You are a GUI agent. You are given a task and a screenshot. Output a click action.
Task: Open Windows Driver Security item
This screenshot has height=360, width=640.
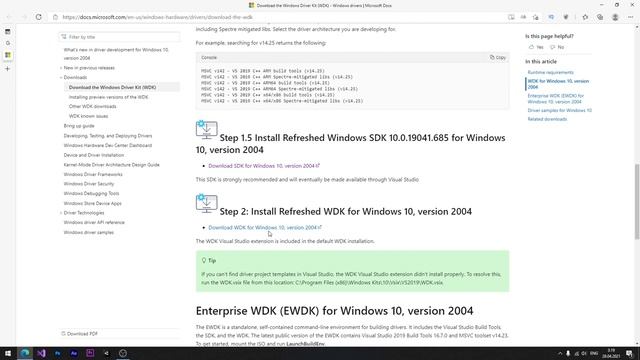pyautogui.click(x=89, y=184)
